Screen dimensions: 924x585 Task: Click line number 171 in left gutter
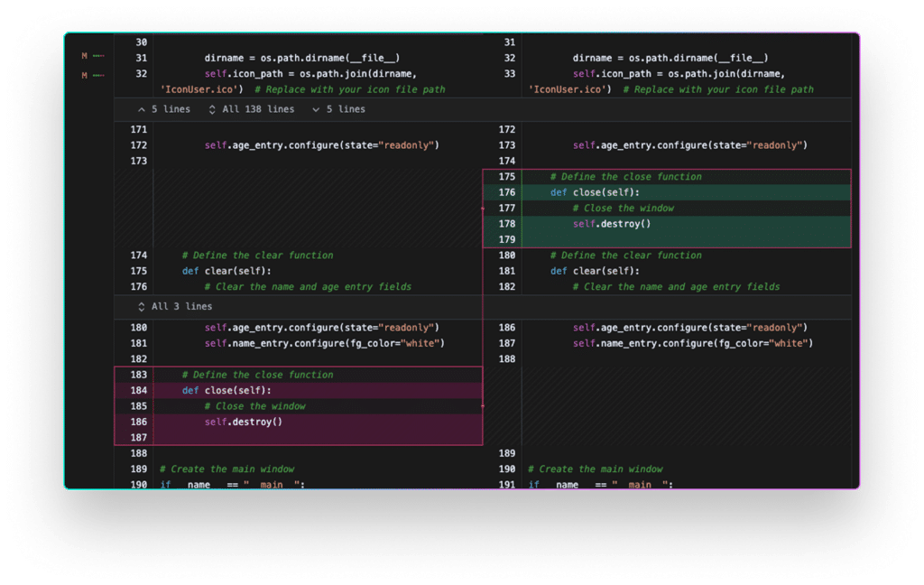point(138,129)
